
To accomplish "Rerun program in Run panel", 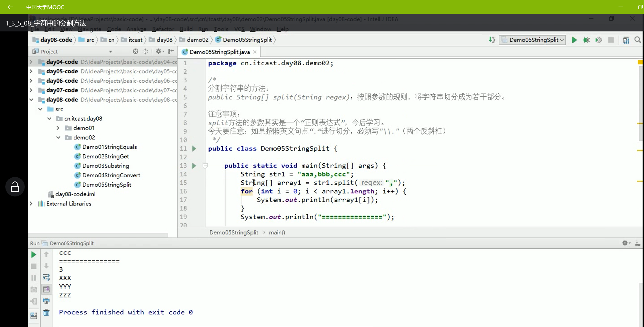I will point(34,255).
